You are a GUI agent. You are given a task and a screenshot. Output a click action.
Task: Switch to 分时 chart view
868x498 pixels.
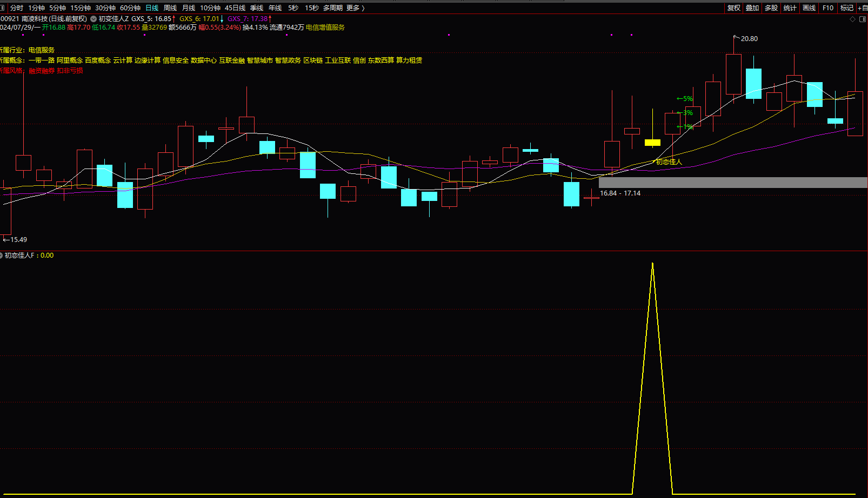(17, 8)
